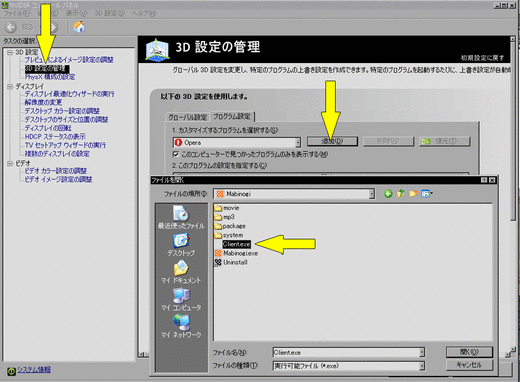Select the movie folder
Viewport: 520px width, 382px height.
[x=227, y=208]
